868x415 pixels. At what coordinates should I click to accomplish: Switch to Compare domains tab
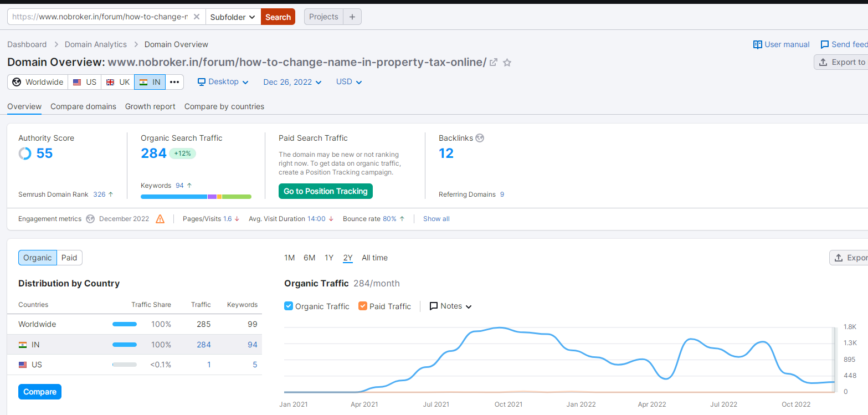pos(83,106)
